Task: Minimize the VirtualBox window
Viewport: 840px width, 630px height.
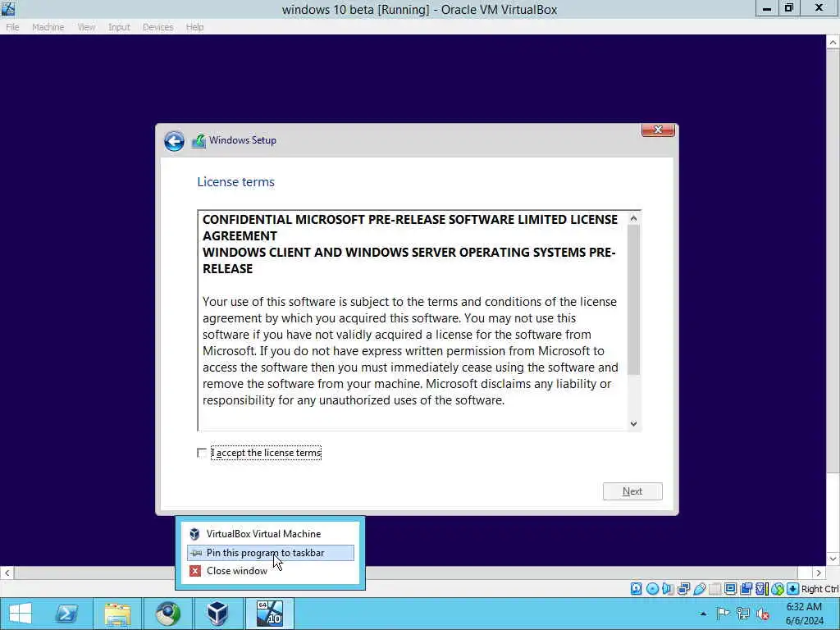Action: pyautogui.click(x=767, y=8)
